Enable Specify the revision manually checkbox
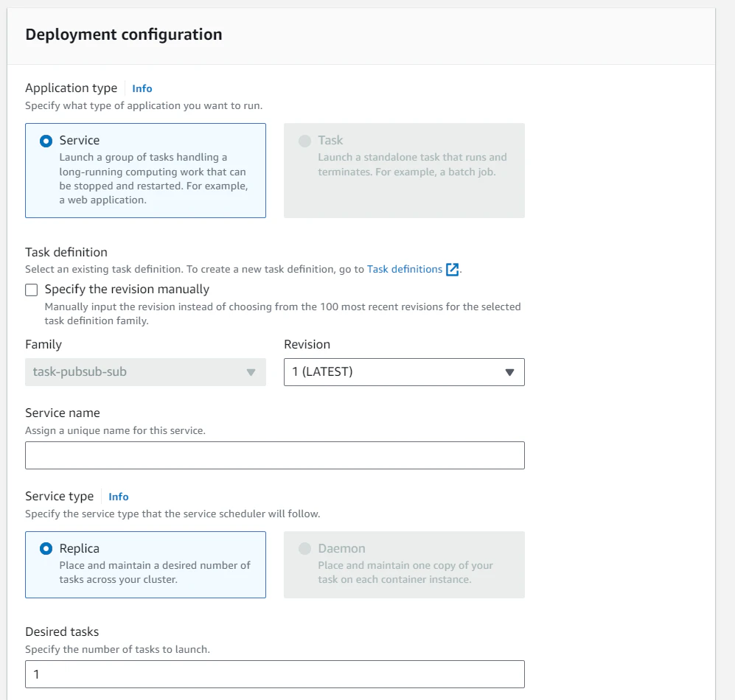735x700 pixels. coord(32,290)
